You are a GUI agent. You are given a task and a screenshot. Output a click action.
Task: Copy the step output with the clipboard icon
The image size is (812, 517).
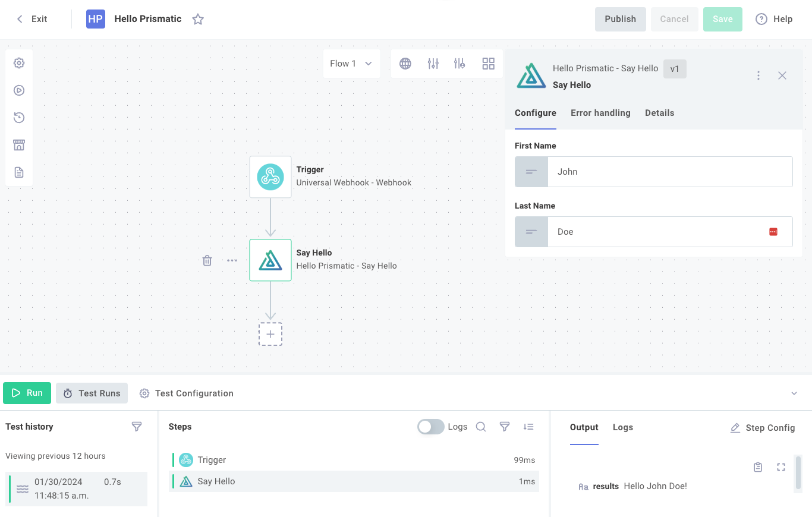click(x=758, y=467)
